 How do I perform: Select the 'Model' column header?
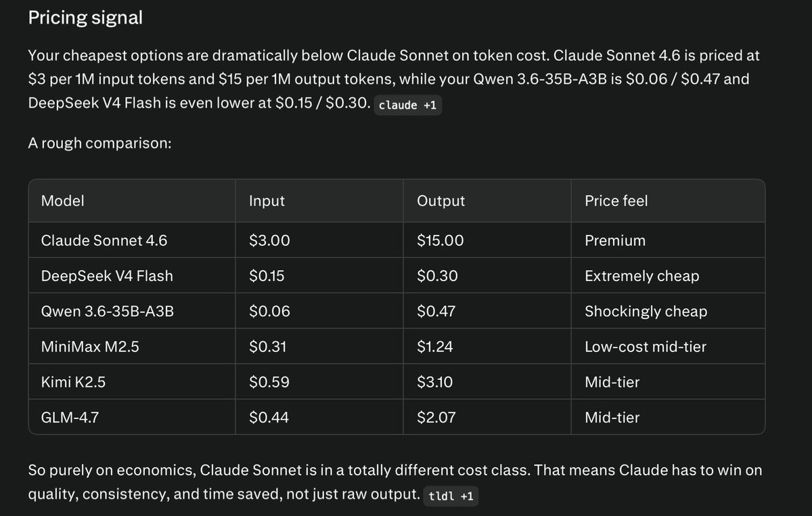point(132,201)
